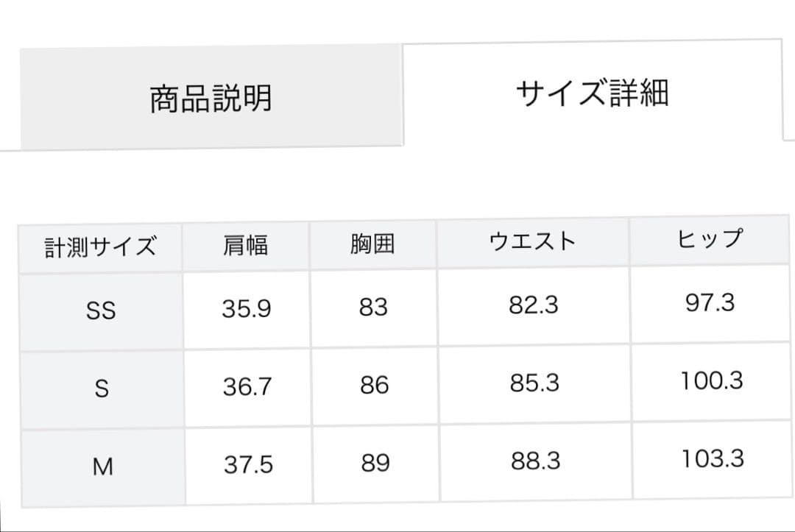This screenshot has width=795, height=532.
Task: Select the 35.9 shoulder width value
Action: 247,308
